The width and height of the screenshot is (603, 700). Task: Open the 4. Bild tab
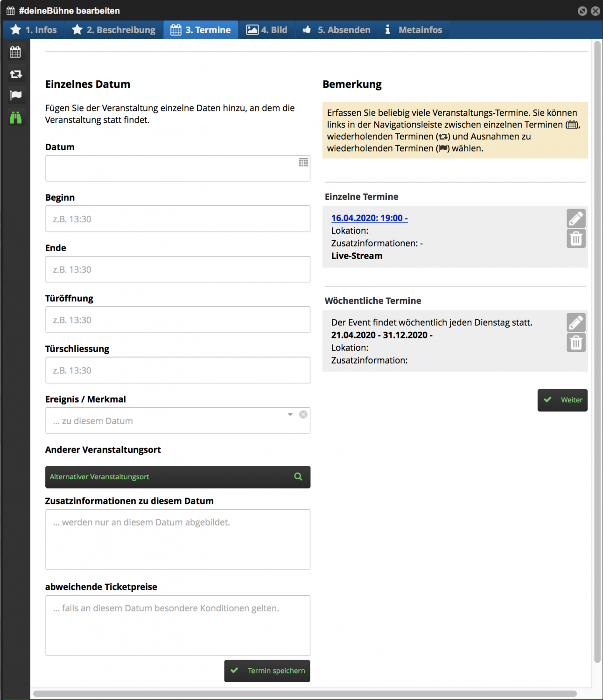point(267,30)
